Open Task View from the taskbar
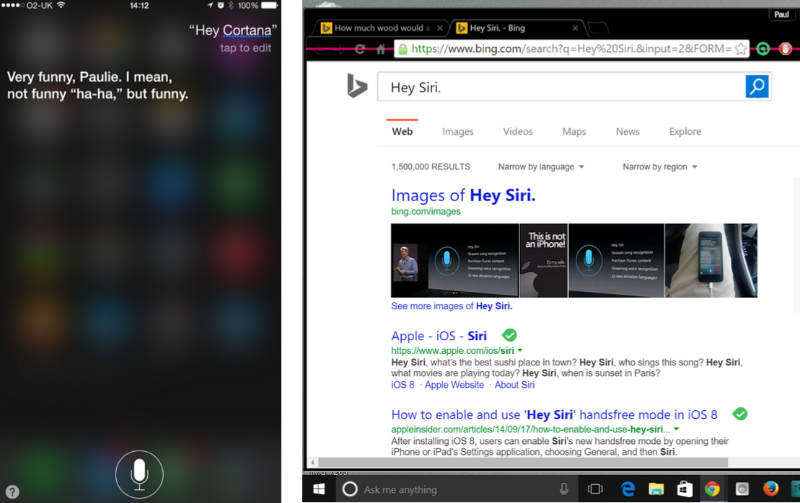The image size is (800, 503). (x=595, y=489)
